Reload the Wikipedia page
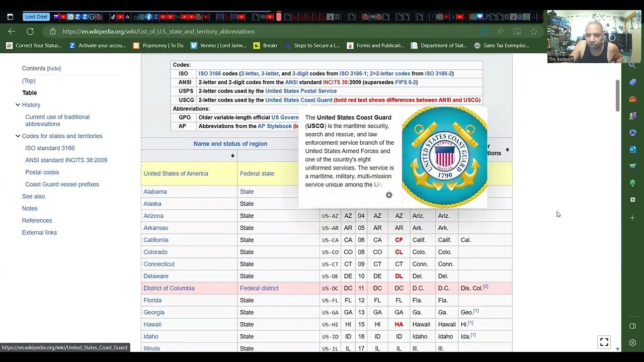 tap(30, 31)
